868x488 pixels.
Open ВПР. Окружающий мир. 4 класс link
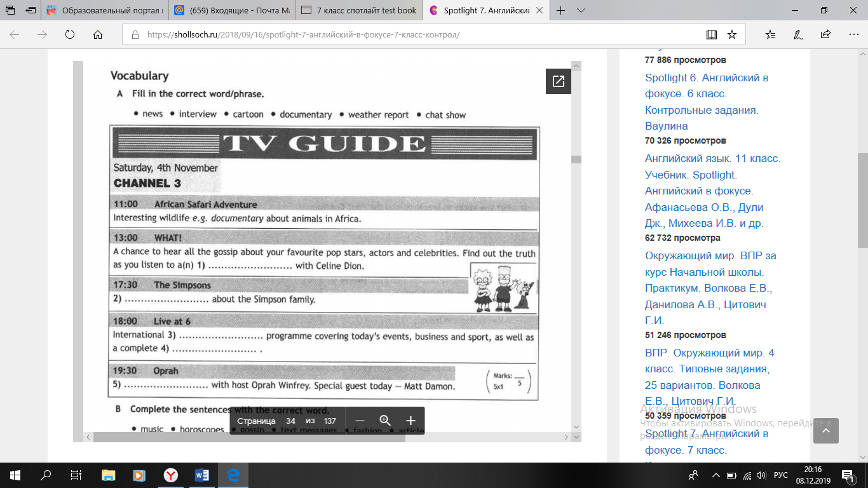(709, 377)
